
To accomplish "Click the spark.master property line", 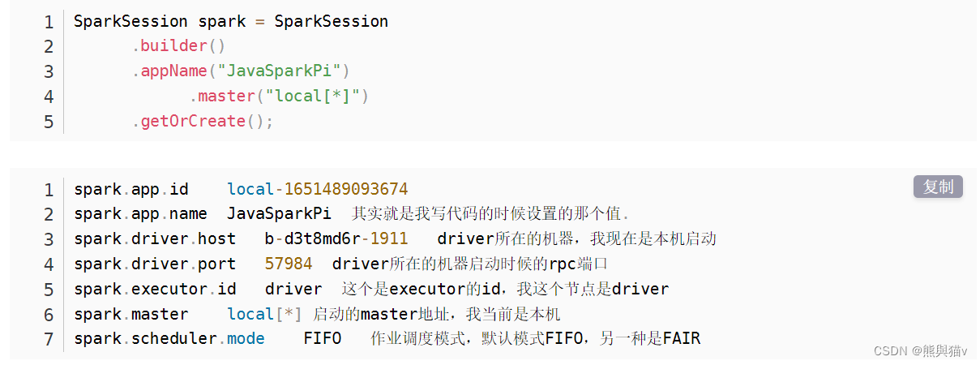I will (x=317, y=315).
